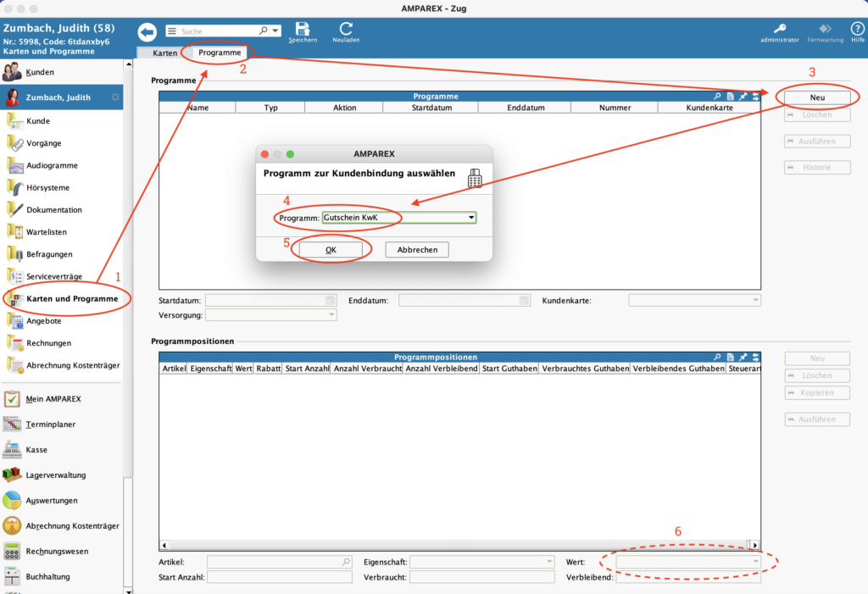Image resolution: width=868 pixels, height=594 pixels.
Task: Expand the Versorgung dropdown
Action: tap(331, 314)
